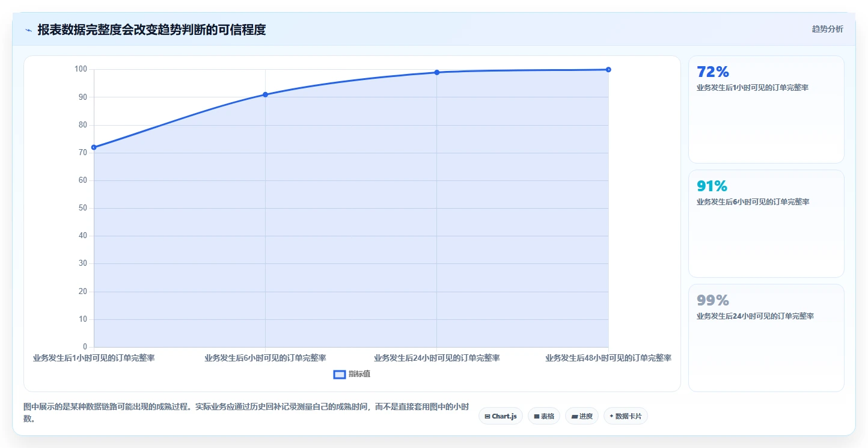868x448 pixels.
Task: Click card label 业务发生后6小时可见的订单完整率
Action: click(753, 202)
